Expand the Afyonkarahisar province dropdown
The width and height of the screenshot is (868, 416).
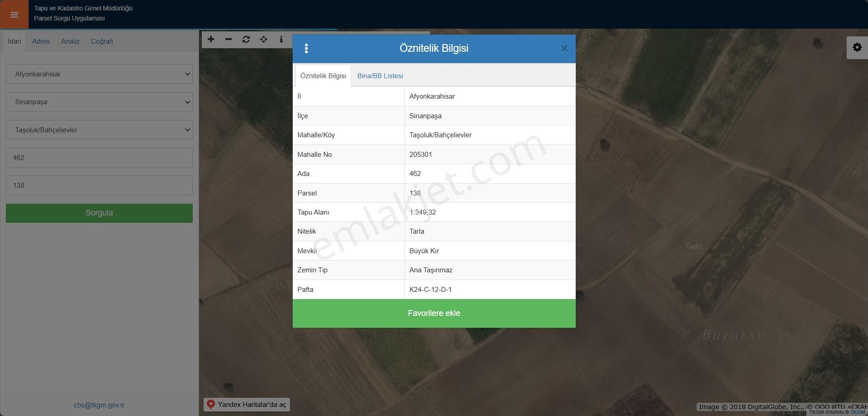click(x=99, y=74)
